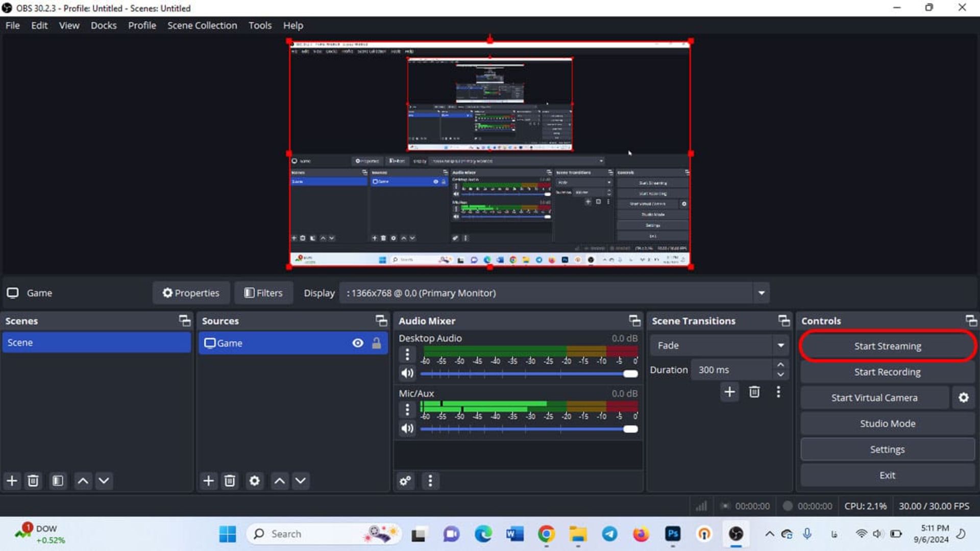Adjust the Desktop Audio volume slider
The height and width of the screenshot is (551, 980).
(x=631, y=373)
